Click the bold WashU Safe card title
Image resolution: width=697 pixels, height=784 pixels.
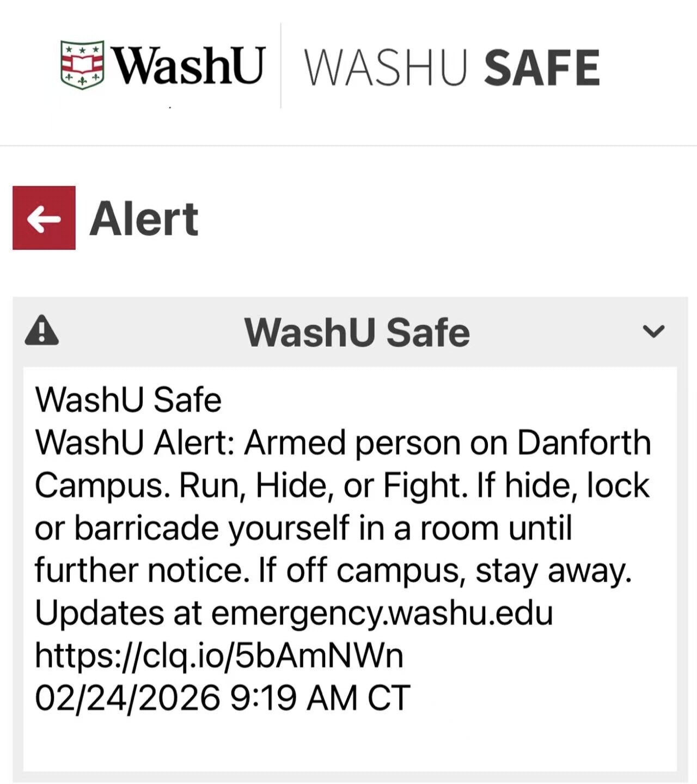coord(357,332)
